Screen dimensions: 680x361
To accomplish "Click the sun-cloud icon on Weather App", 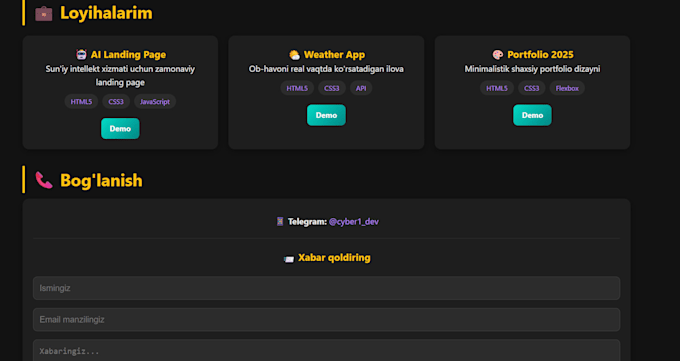I will point(294,55).
